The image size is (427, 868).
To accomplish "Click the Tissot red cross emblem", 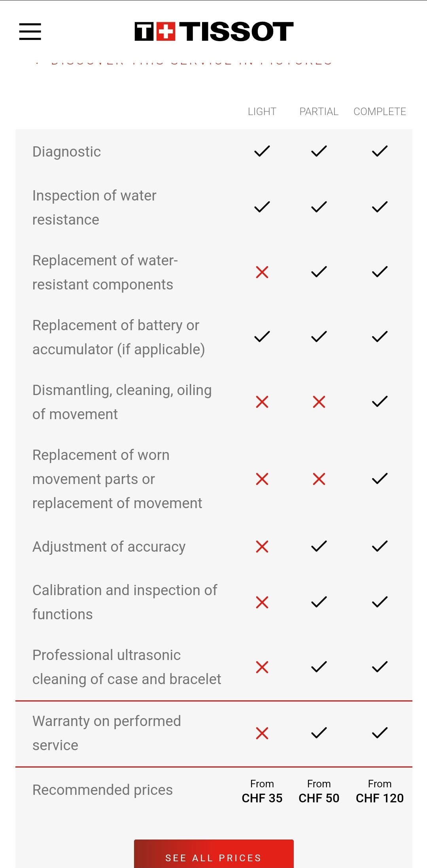I will [166, 32].
